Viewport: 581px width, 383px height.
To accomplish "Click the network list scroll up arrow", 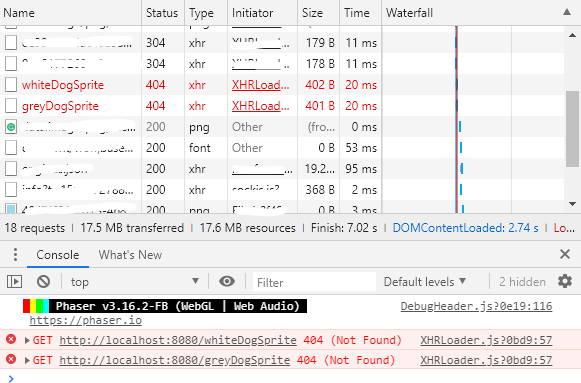I will [572, 36].
